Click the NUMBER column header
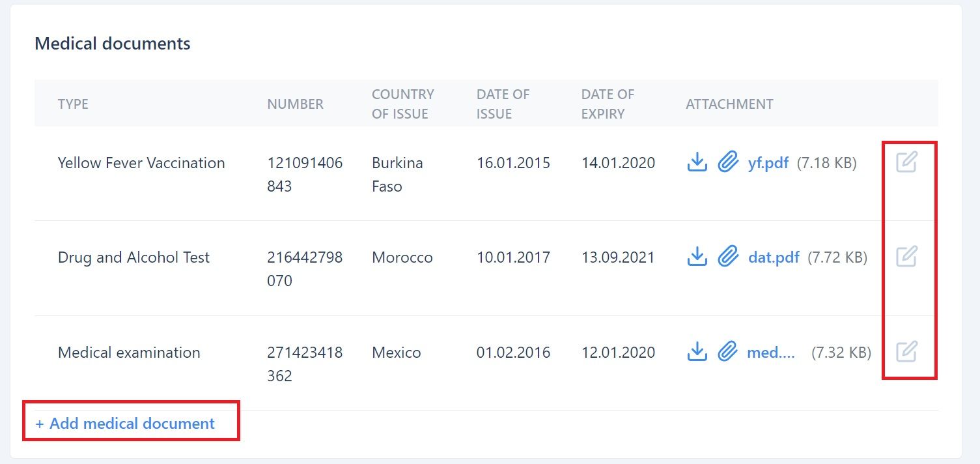The height and width of the screenshot is (464, 980). point(295,104)
